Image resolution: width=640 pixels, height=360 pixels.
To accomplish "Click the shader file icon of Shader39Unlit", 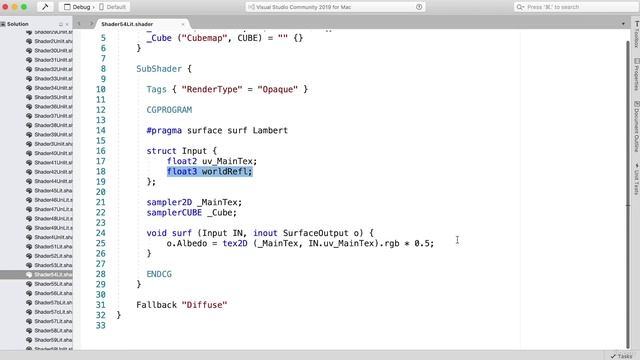I will (x=29, y=135).
